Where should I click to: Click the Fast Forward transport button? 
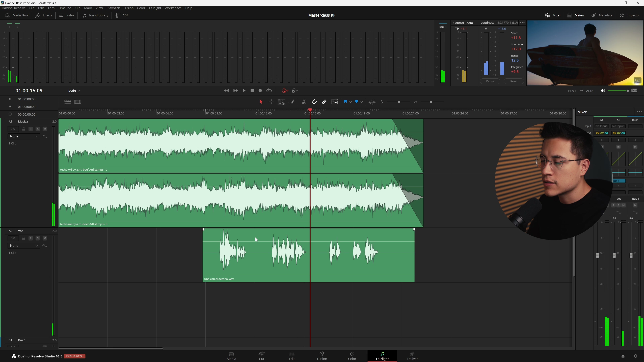pos(235,91)
